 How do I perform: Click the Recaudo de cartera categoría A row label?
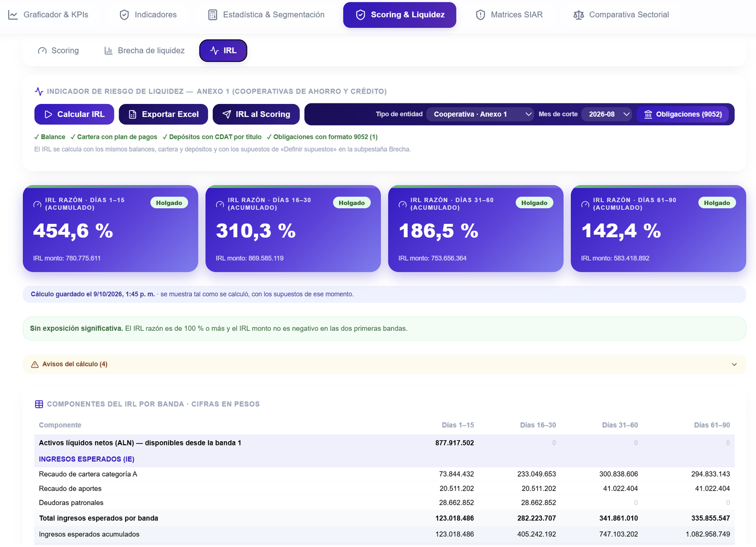(x=88, y=474)
